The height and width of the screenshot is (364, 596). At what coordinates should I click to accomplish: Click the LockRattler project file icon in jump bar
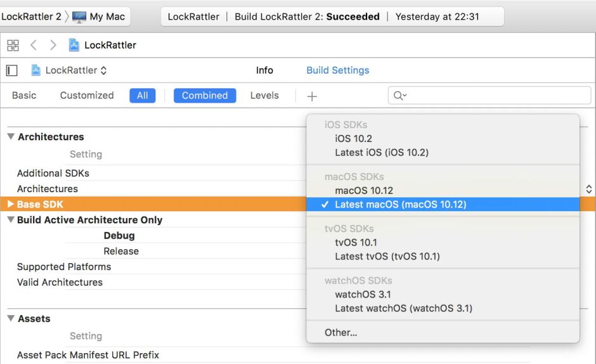74,45
